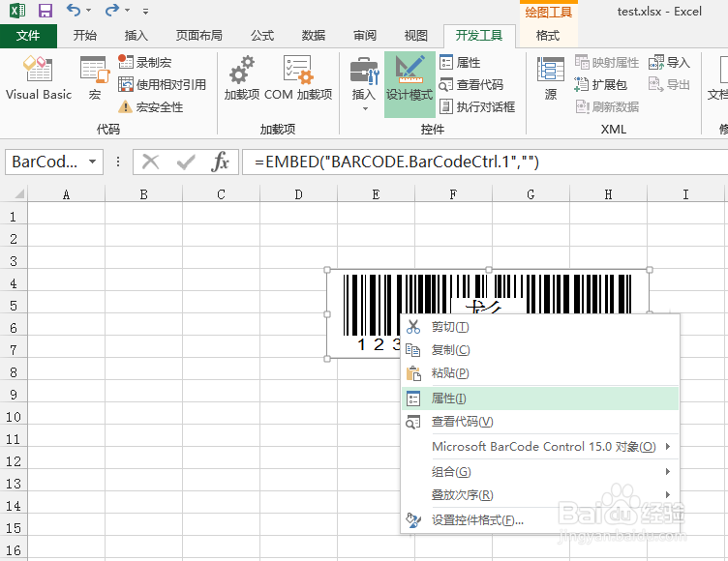Switch to View (视图) tab
This screenshot has height=561, width=728.
[415, 36]
